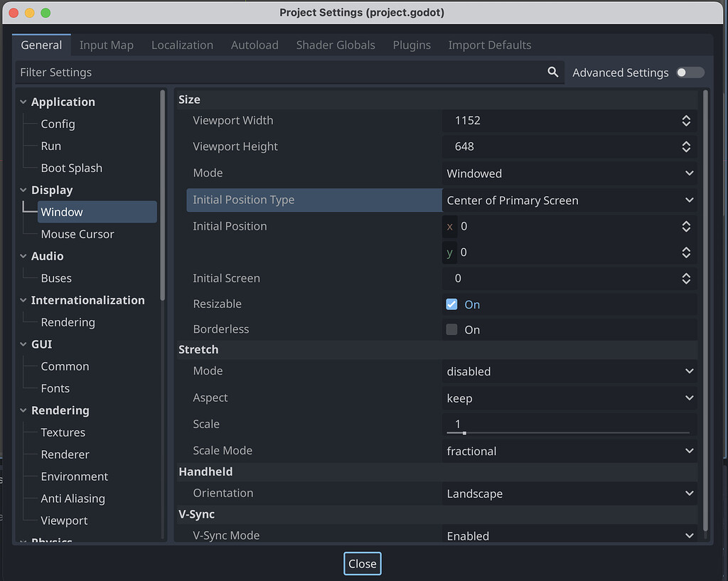
Task: Enable the Borderless checkbox
Action: (x=451, y=329)
